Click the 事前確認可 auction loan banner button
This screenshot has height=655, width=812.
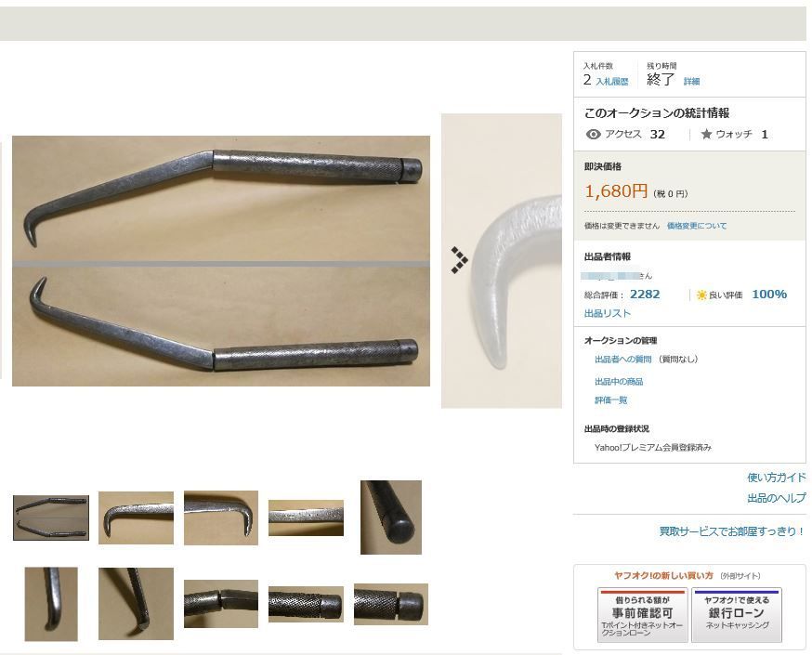click(x=643, y=615)
